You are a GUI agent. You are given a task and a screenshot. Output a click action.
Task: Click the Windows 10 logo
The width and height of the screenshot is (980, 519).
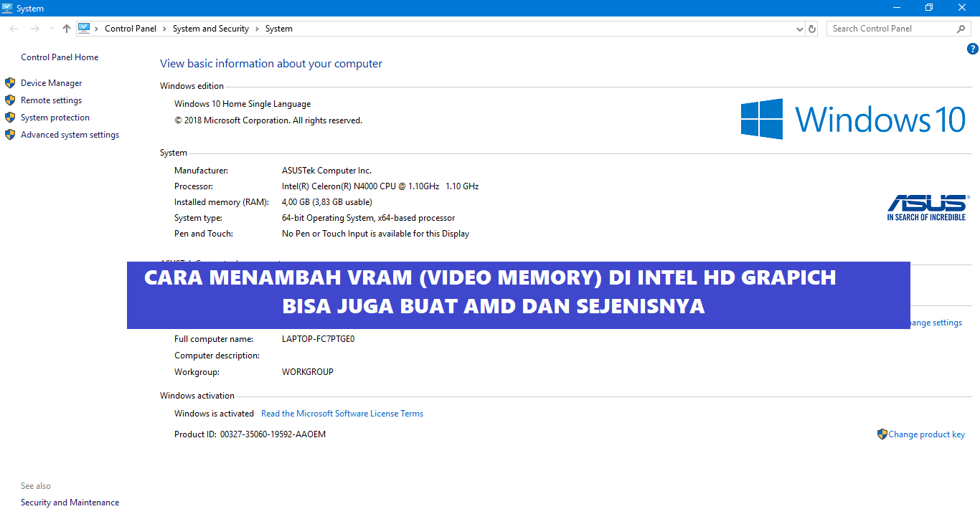click(854, 119)
